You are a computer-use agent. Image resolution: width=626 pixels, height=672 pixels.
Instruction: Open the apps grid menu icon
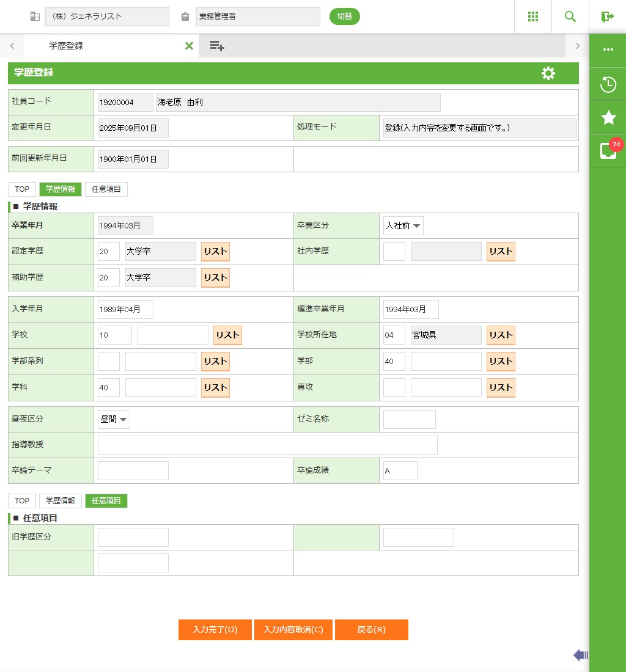[x=532, y=16]
